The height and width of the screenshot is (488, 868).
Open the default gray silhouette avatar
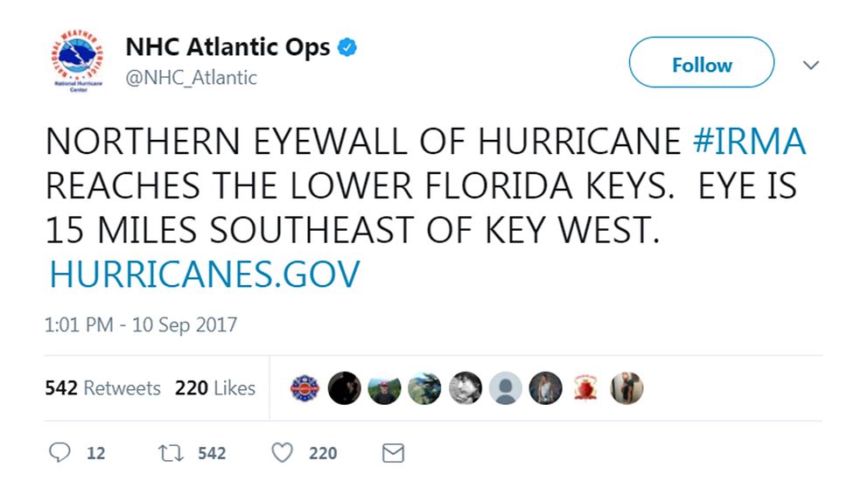pyautogui.click(x=505, y=387)
